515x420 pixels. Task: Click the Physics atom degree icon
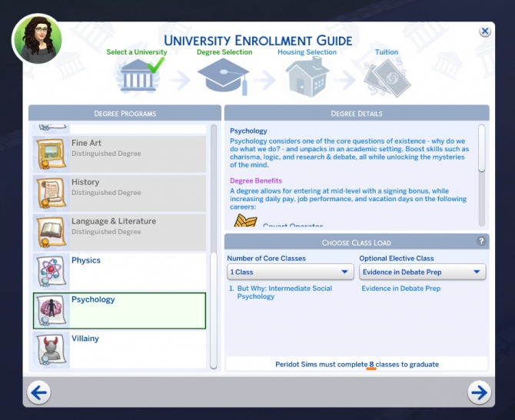pos(51,272)
